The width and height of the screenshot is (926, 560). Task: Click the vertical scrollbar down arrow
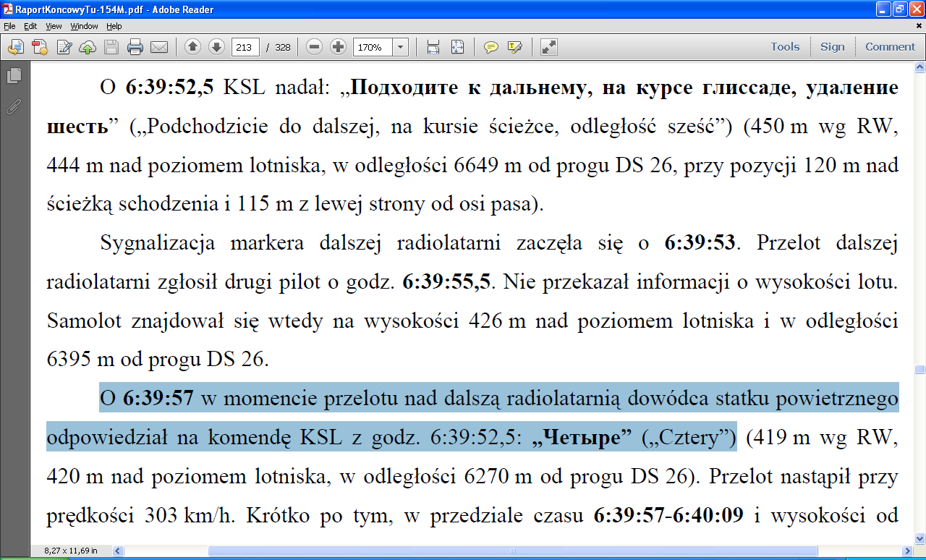tap(919, 538)
